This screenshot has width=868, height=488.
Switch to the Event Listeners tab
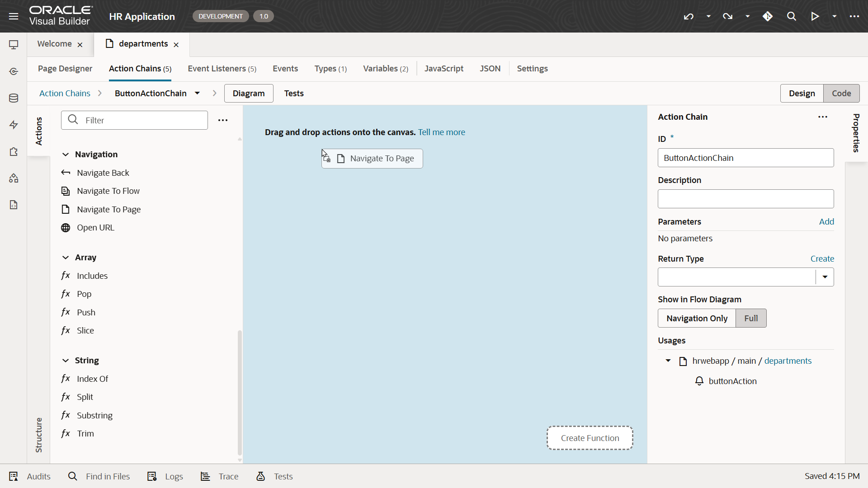click(222, 69)
